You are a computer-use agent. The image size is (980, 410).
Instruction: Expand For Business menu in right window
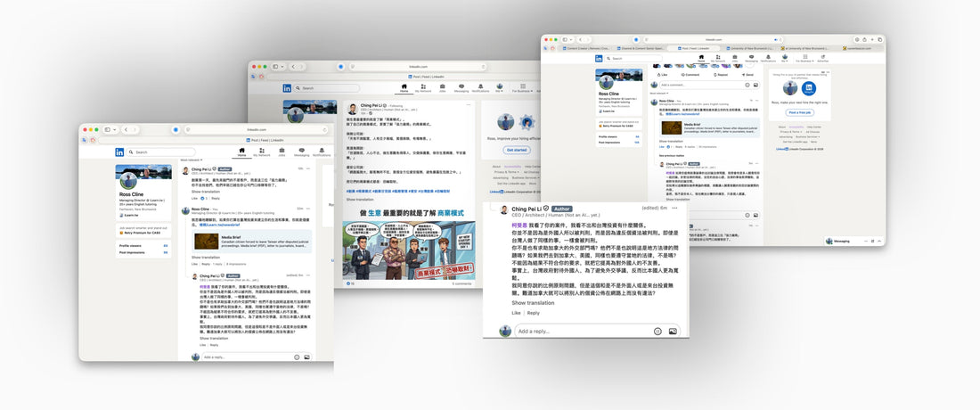pyautogui.click(x=804, y=58)
